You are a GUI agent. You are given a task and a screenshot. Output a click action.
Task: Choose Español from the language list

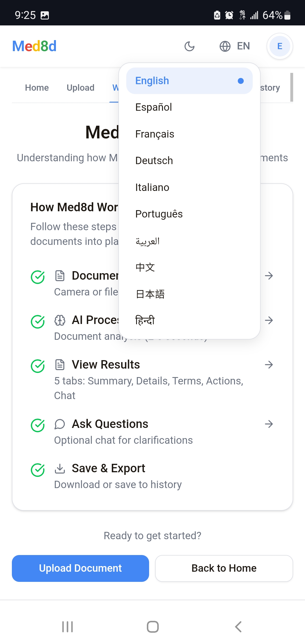click(154, 107)
